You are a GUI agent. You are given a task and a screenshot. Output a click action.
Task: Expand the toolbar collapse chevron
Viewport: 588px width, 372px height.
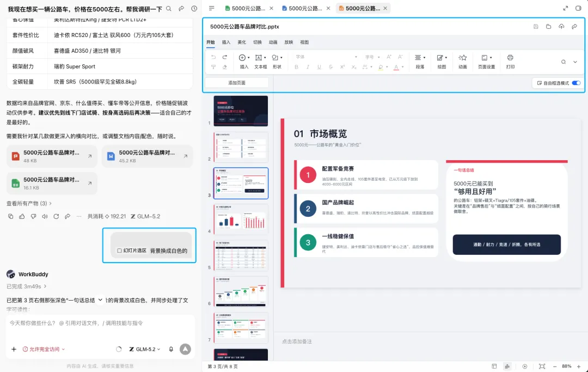(575, 62)
